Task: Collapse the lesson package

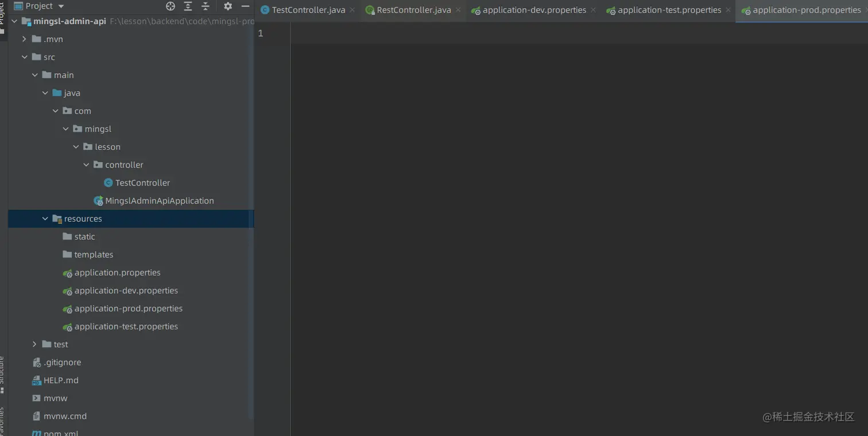Action: 76,147
